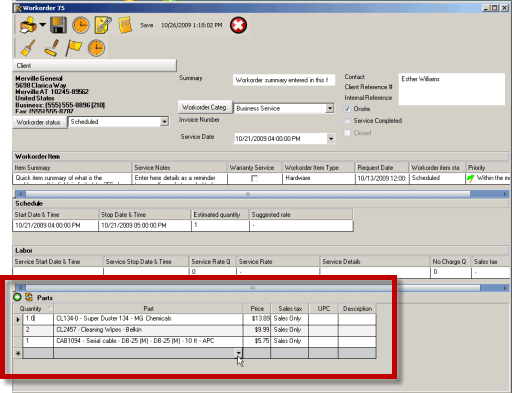The image size is (512, 393).
Task: Click the red X close record icon
Action: point(238,25)
